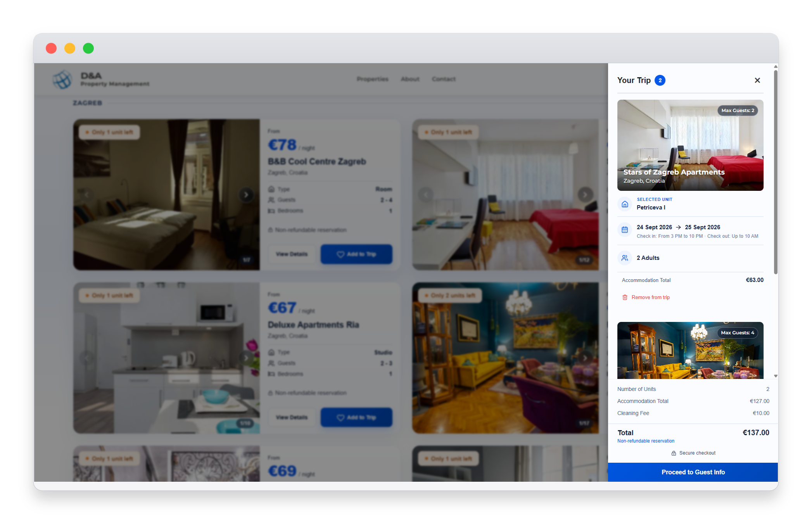Click the trip count badge showing 2
The height and width of the screenshot is (524, 812).
(x=660, y=80)
